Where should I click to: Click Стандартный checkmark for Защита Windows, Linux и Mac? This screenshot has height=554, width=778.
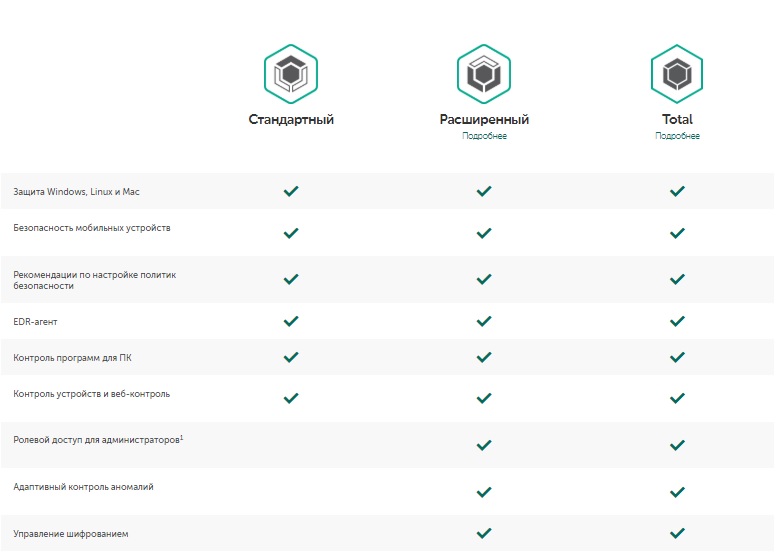(x=291, y=191)
